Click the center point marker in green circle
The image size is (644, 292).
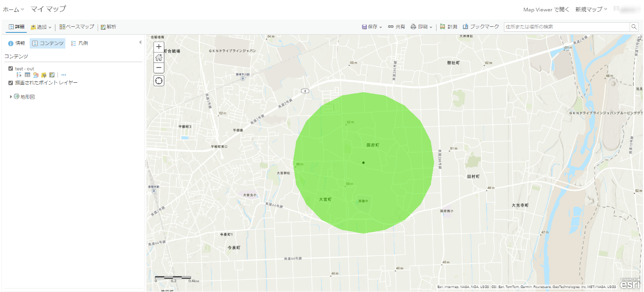click(363, 163)
